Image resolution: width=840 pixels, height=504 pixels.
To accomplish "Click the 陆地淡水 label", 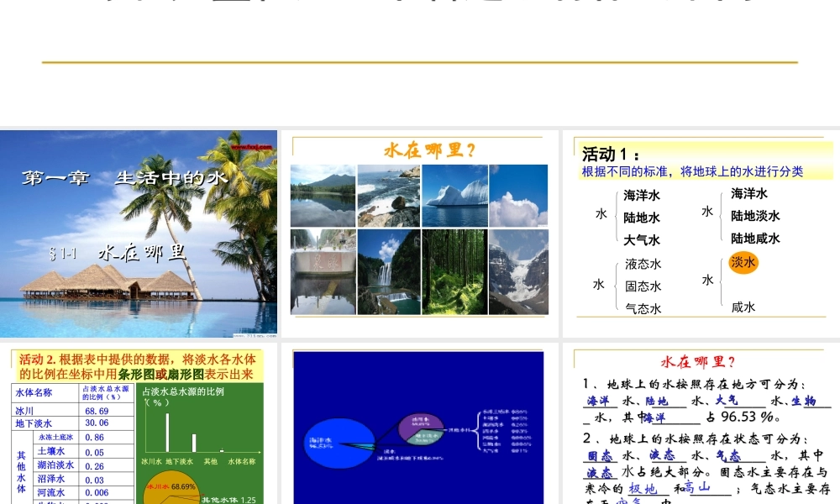I will click(x=755, y=216).
